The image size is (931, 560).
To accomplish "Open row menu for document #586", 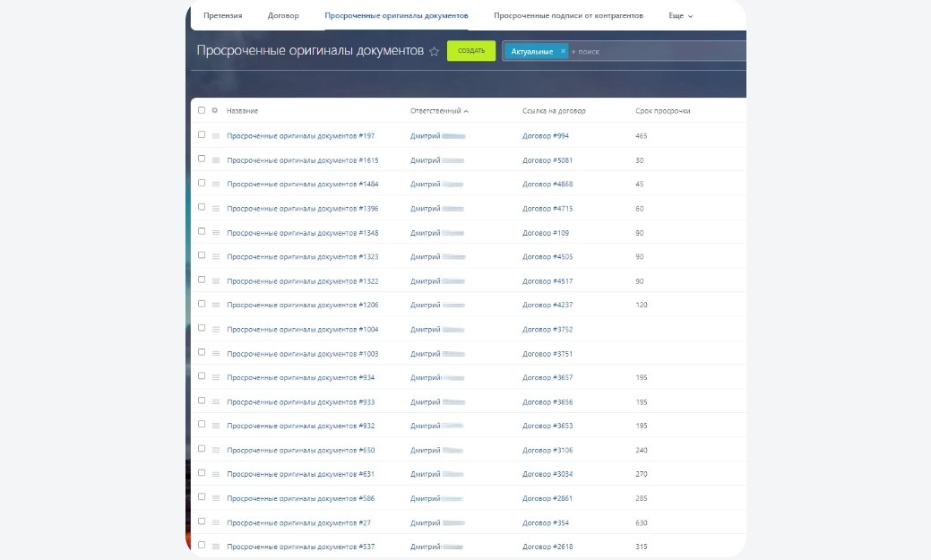I will [x=216, y=498].
